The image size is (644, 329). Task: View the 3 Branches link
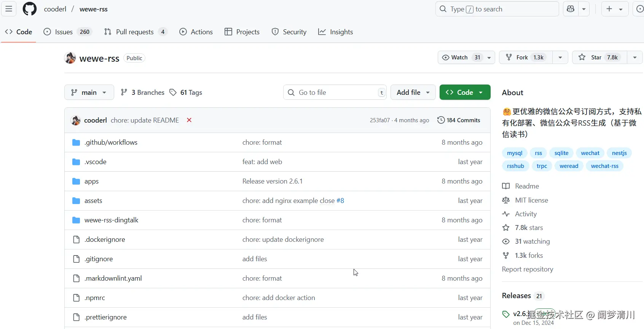142,93
